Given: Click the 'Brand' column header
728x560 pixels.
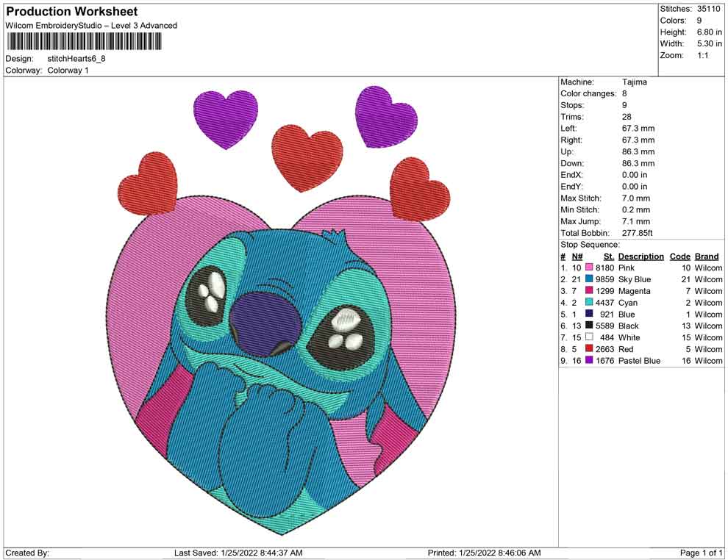Looking at the screenshot, I should click(707, 256).
